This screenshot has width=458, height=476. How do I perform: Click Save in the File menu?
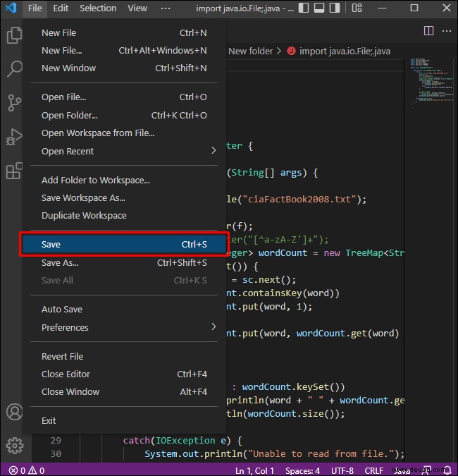pyautogui.click(x=124, y=245)
